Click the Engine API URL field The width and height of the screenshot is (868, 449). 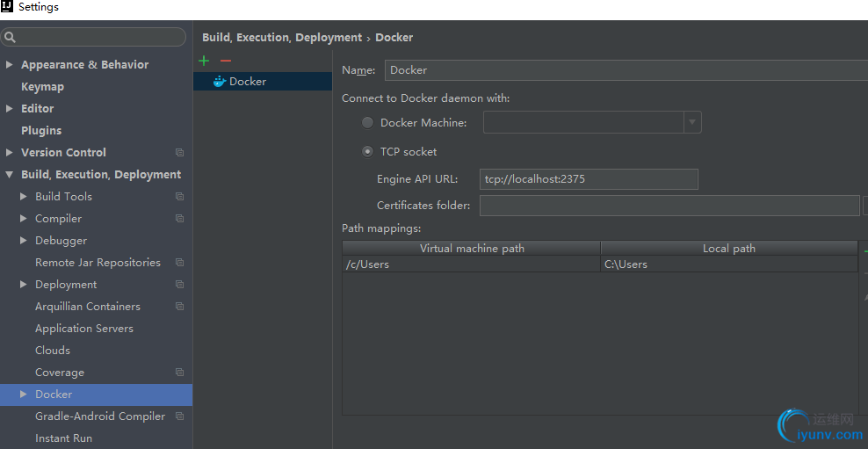pyautogui.click(x=589, y=179)
